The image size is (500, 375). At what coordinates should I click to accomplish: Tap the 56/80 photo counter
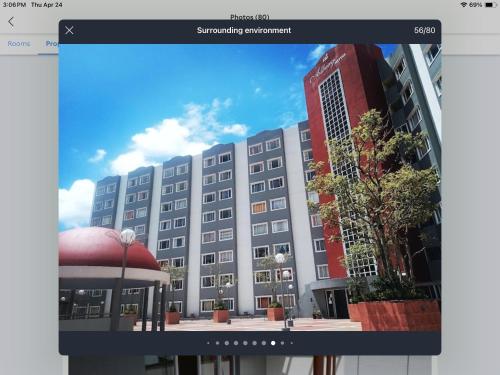point(424,30)
